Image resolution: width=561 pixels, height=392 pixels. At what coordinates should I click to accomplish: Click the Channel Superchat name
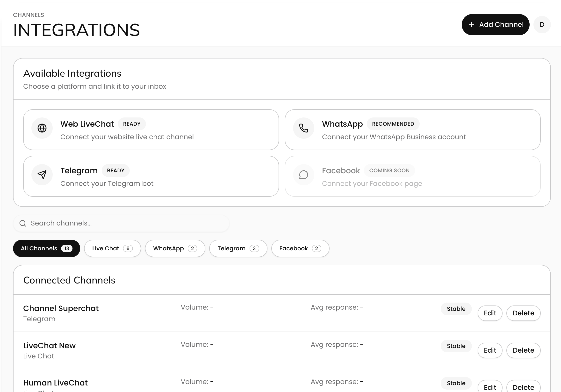(61, 308)
